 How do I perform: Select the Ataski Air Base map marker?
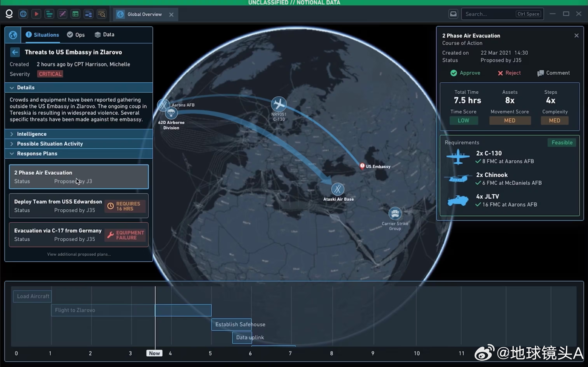(x=338, y=189)
